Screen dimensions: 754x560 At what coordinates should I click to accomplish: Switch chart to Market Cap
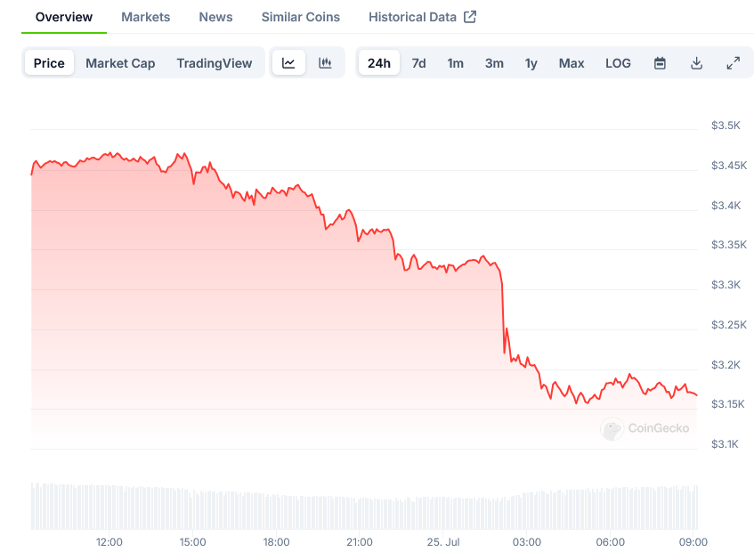(x=120, y=63)
